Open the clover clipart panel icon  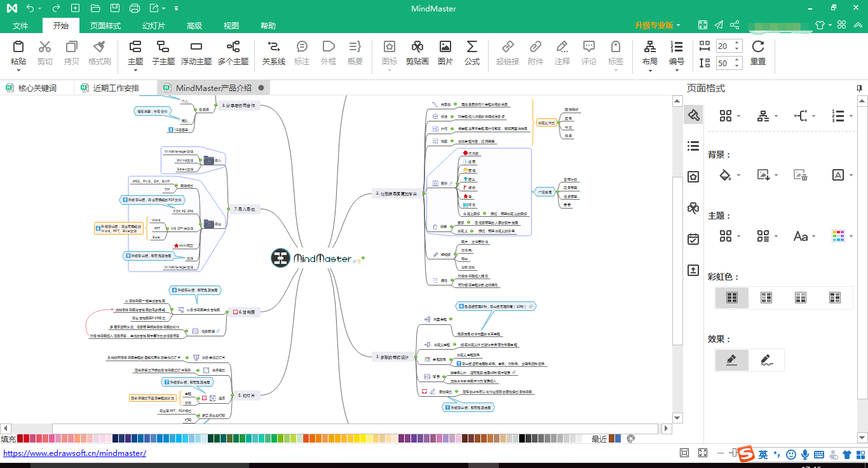[693, 208]
